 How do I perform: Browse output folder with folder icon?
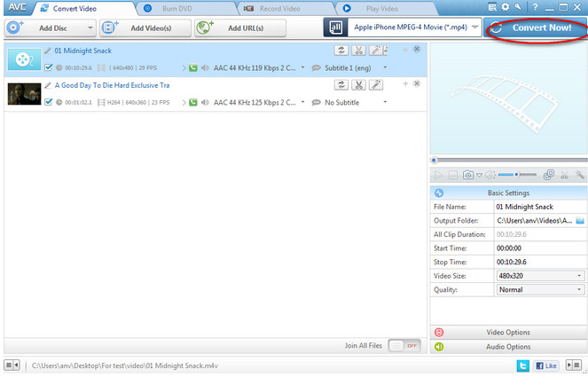(580, 221)
